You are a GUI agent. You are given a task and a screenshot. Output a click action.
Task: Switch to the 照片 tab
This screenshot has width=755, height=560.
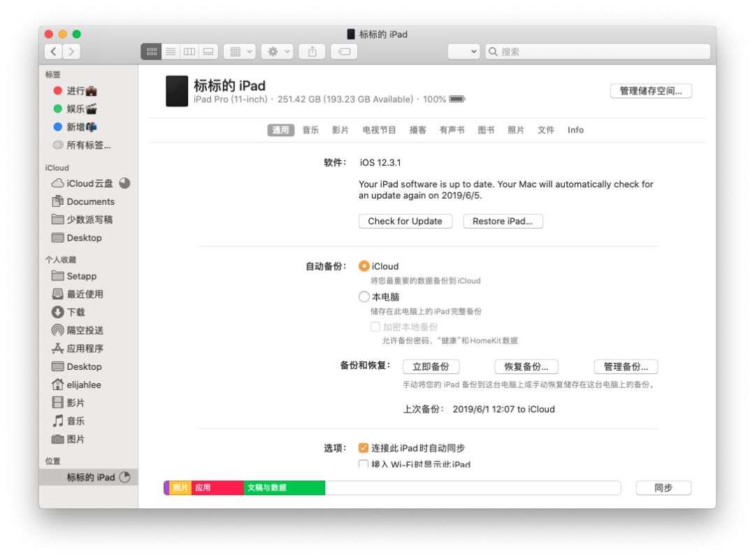516,130
